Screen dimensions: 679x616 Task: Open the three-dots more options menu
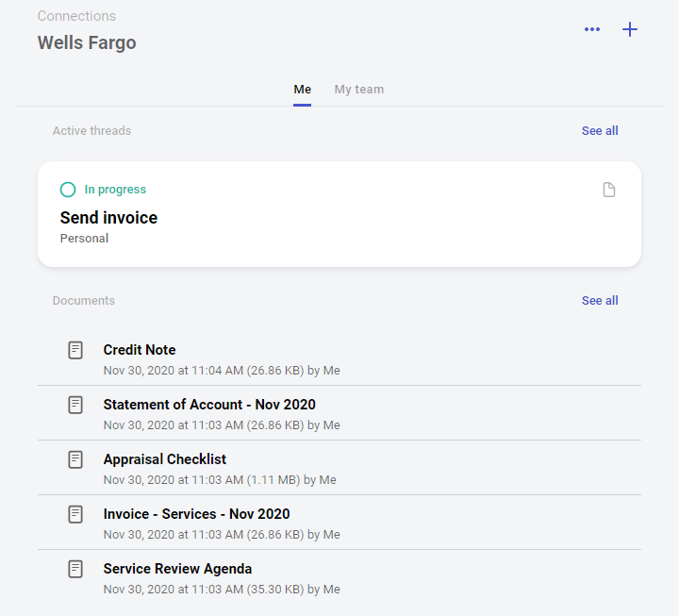592,29
